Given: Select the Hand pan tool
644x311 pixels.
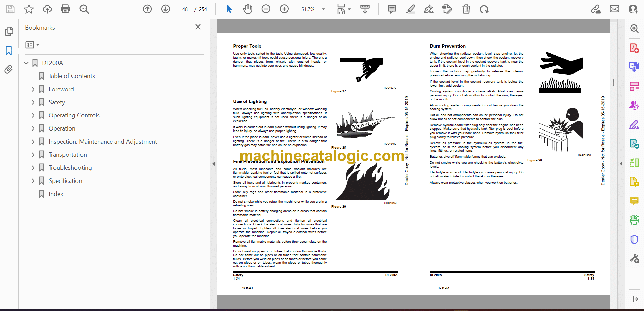Looking at the screenshot, I should click(248, 9).
